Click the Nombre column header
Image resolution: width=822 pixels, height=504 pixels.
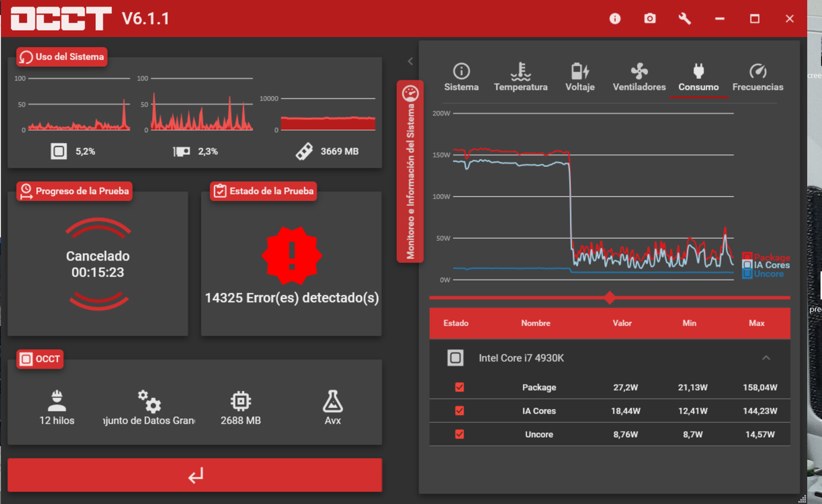click(536, 323)
